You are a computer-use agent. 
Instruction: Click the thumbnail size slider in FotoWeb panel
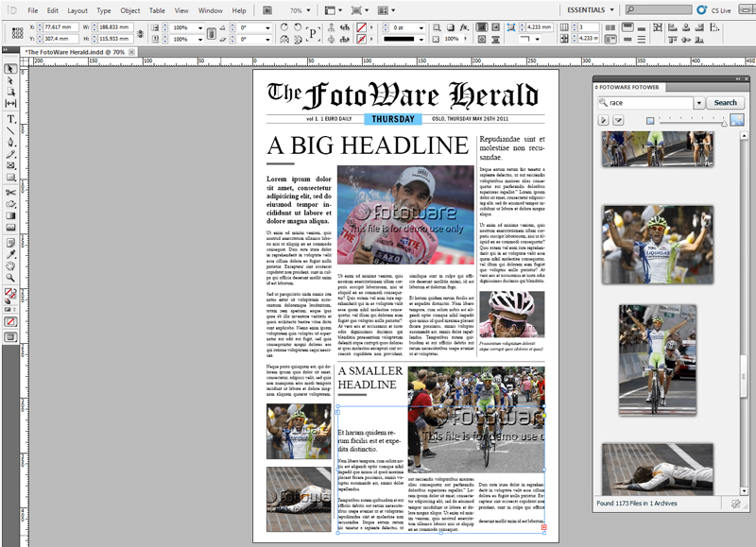pos(692,121)
